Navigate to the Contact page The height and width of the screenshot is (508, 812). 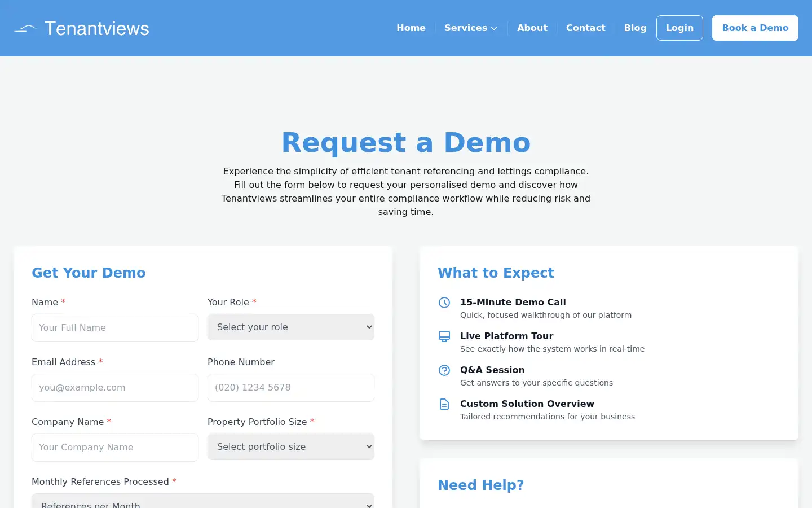(586, 28)
